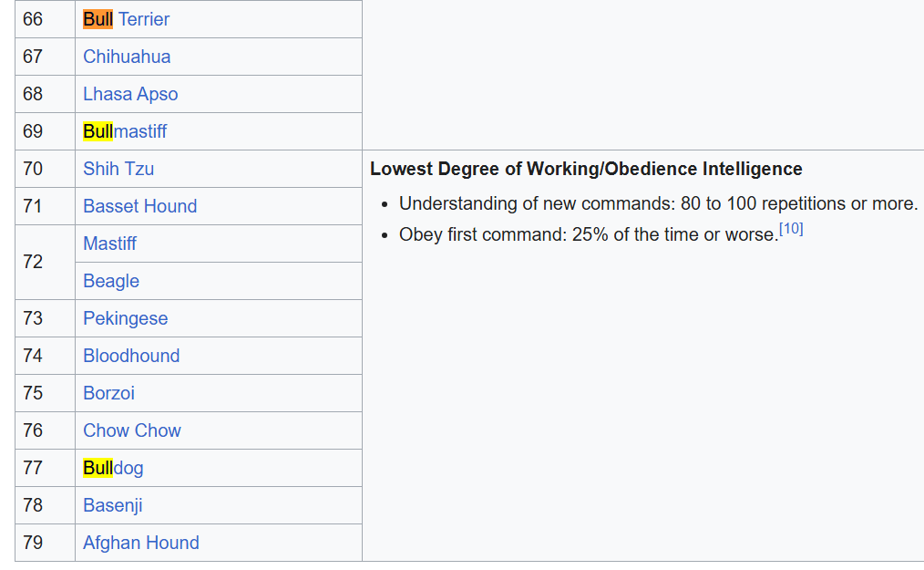
Task: Click the Borzoi link
Action: (108, 393)
